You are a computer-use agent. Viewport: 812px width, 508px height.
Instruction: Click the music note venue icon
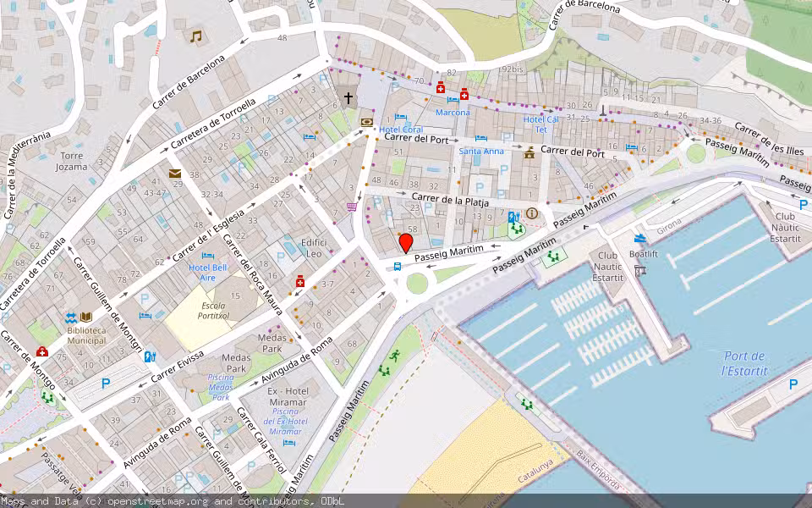pos(196,36)
